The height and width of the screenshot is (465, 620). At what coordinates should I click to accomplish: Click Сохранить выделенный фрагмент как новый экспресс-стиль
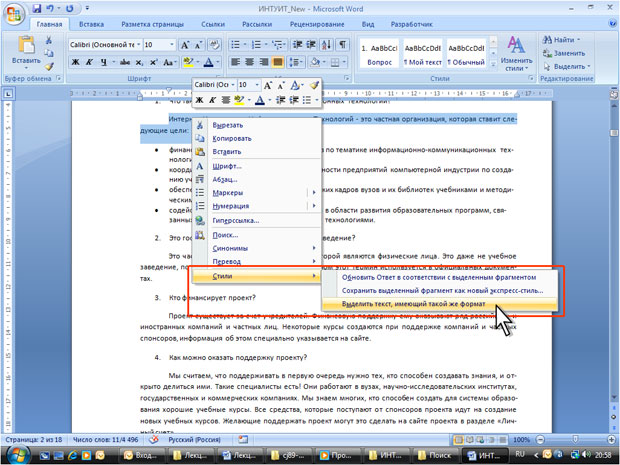pos(440,291)
